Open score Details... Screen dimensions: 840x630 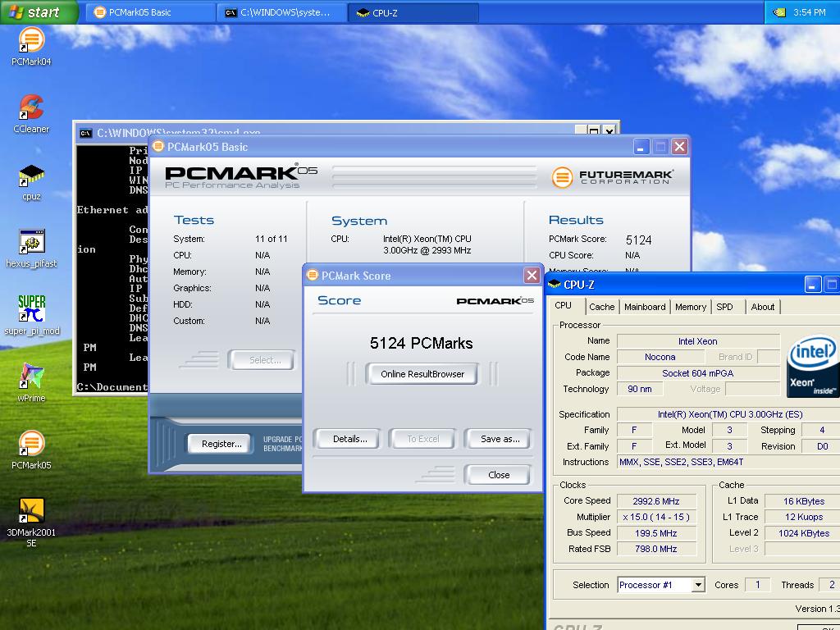(x=349, y=439)
